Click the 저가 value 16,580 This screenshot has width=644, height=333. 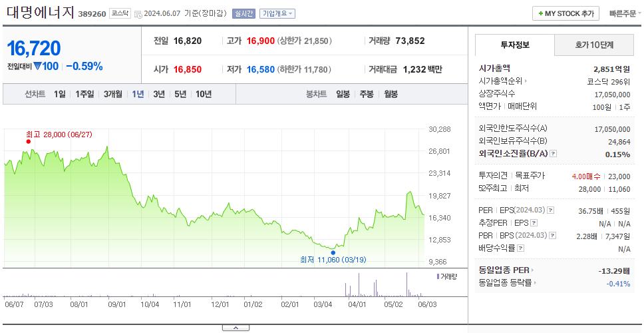(261, 69)
